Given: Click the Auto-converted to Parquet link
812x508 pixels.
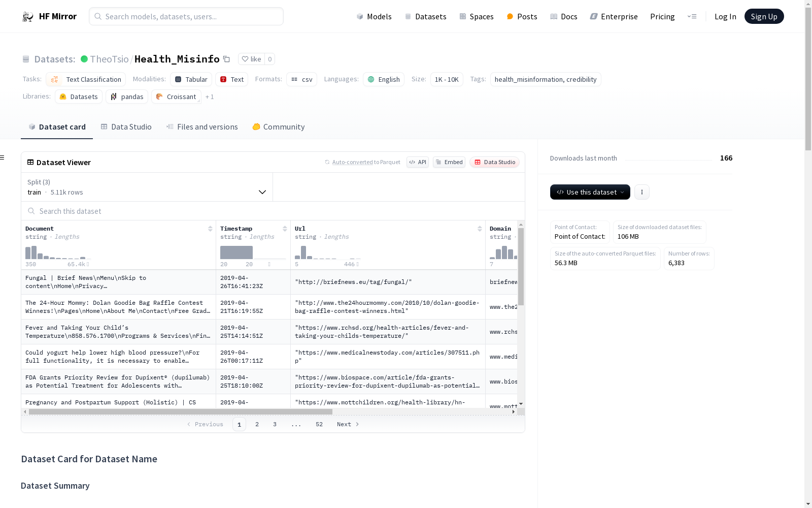Looking at the screenshot, I should tap(363, 162).
